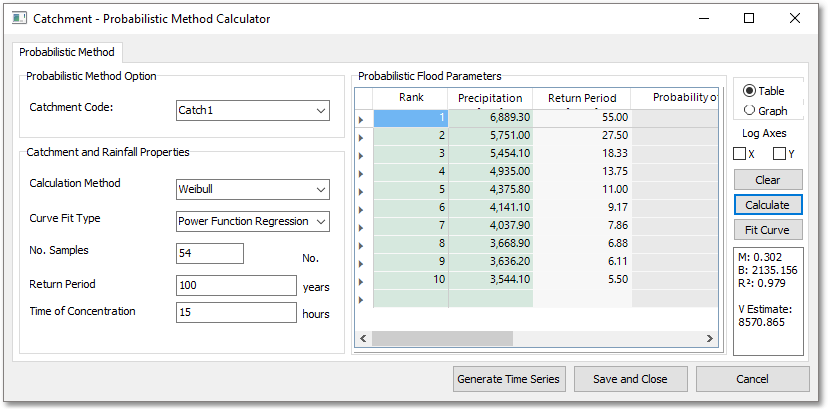The width and height of the screenshot is (828, 411).
Task: Click precipitation cell 3,636.20
Action: pyautogui.click(x=491, y=261)
